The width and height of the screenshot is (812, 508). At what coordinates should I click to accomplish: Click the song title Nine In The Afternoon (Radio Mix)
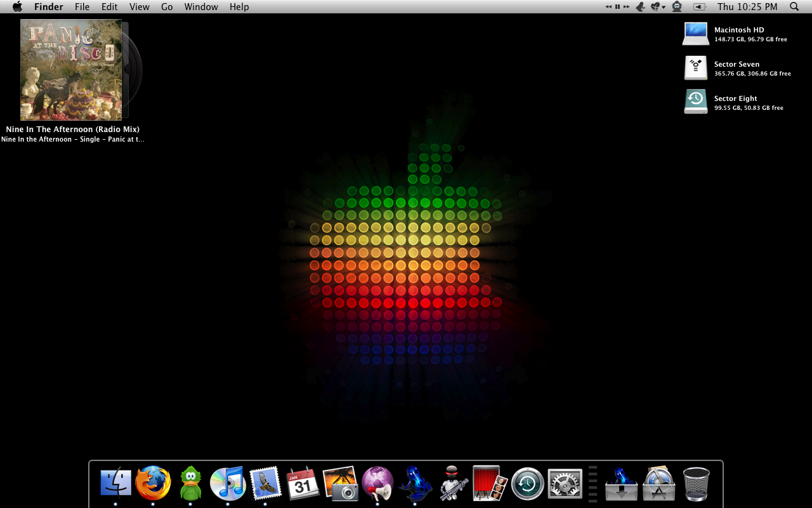[x=73, y=129]
